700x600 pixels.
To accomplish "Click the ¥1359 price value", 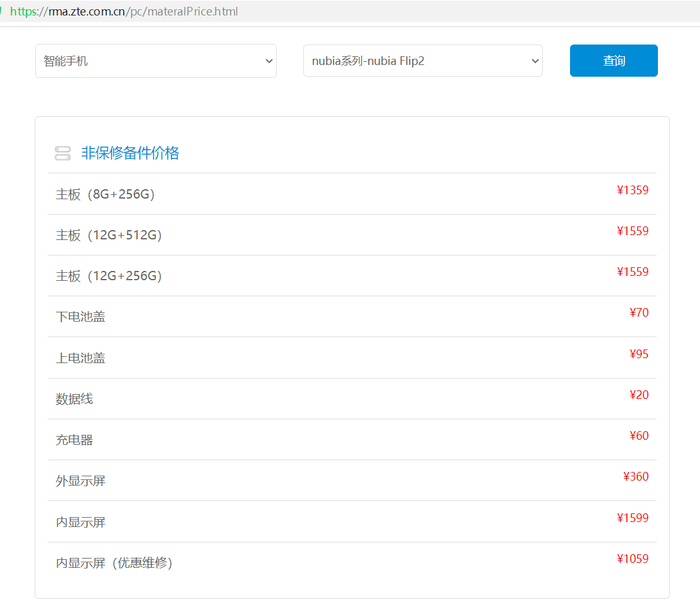I will point(633,190).
